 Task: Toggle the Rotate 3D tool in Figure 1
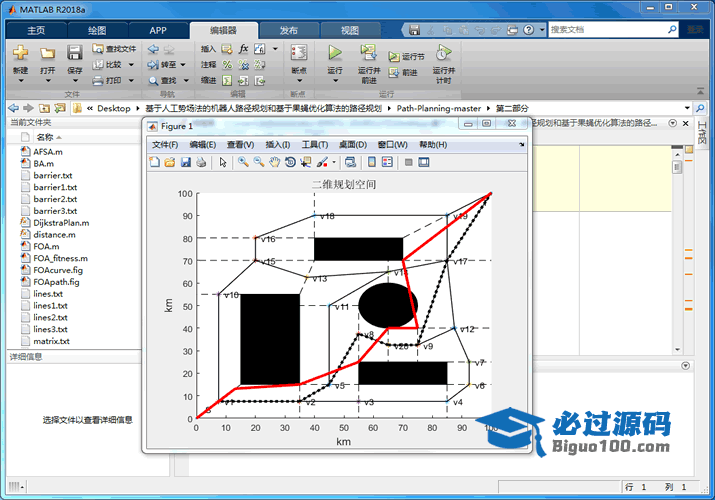point(290,162)
